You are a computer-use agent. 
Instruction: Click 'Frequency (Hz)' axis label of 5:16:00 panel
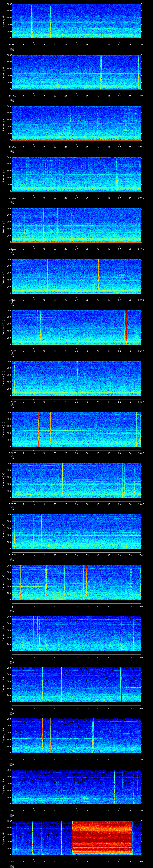3,21
